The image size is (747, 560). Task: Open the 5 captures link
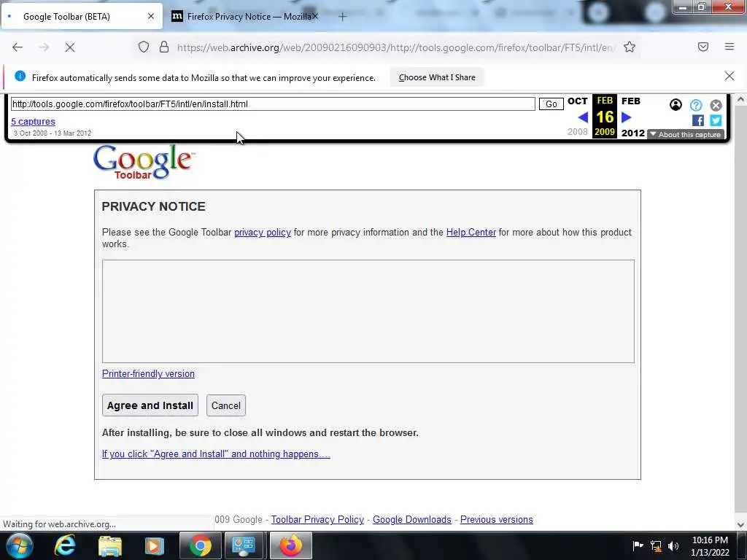coord(33,122)
